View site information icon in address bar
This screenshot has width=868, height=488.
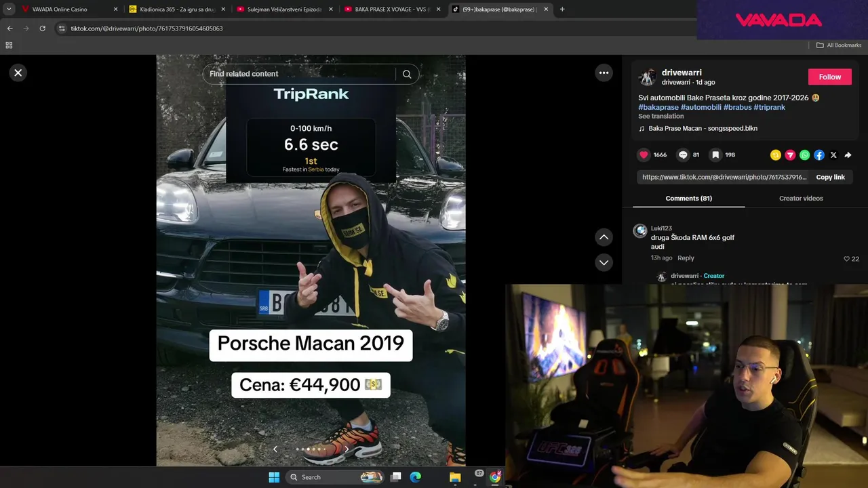(x=62, y=28)
